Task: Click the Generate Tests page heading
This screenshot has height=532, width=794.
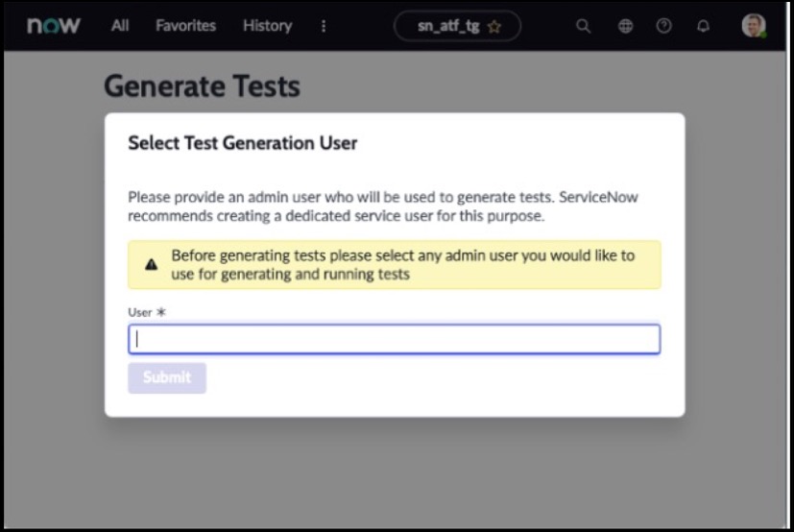Action: tap(202, 86)
